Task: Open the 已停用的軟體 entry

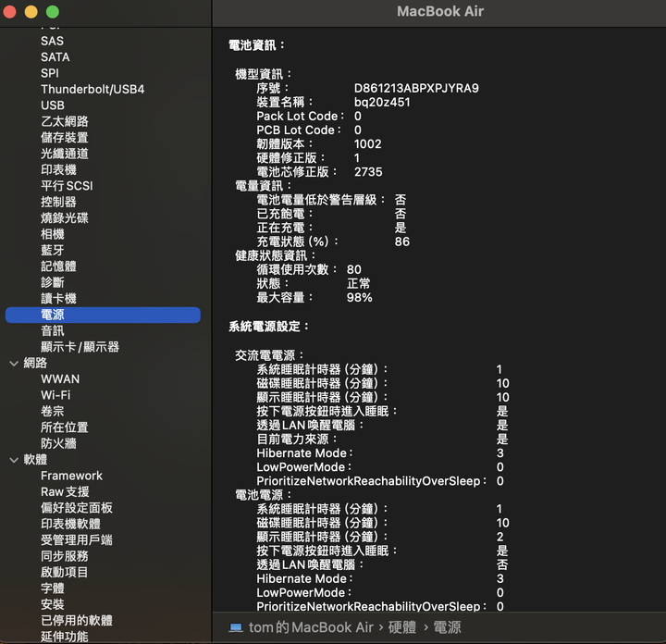Action: [x=77, y=622]
